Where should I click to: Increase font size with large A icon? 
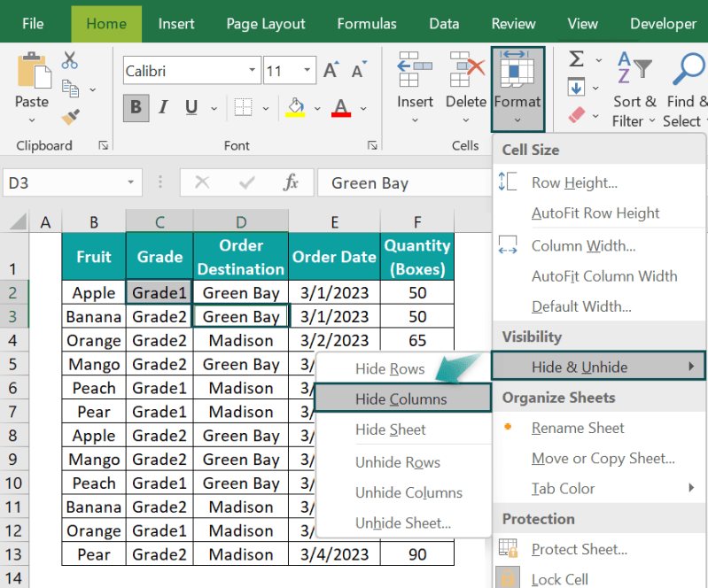pyautogui.click(x=331, y=70)
